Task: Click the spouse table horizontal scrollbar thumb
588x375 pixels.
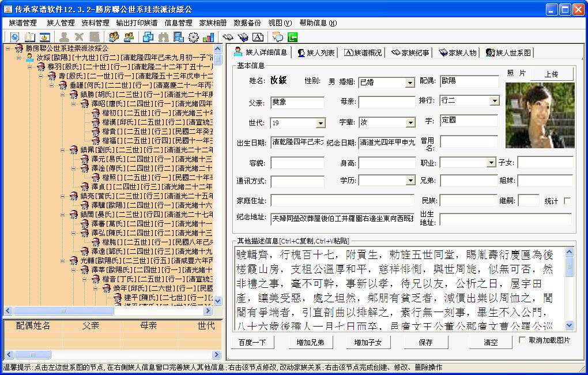Action: coord(32,354)
